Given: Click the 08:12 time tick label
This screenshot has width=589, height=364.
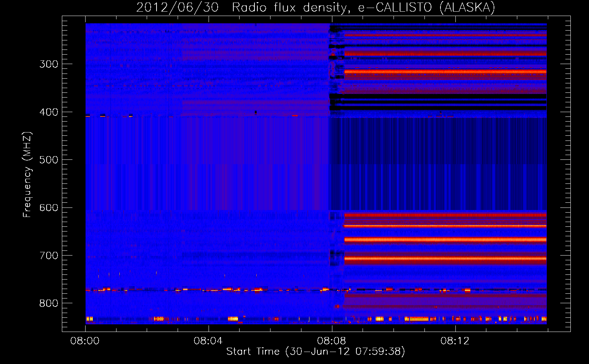Looking at the screenshot, I should pos(455,341).
